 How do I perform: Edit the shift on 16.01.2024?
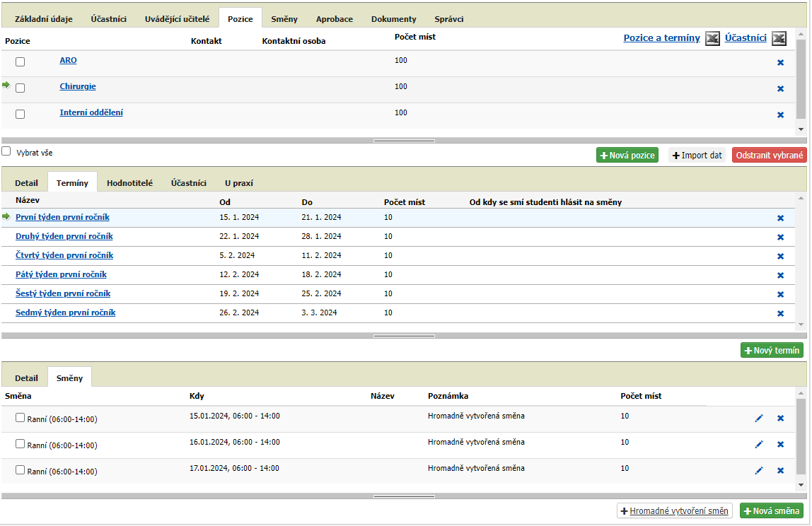tap(759, 444)
